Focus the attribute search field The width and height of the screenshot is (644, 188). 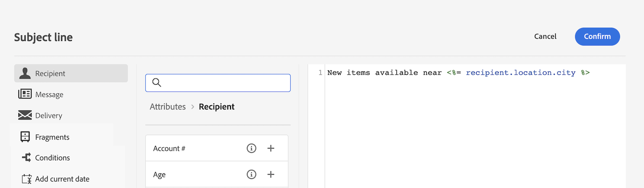pyautogui.click(x=225, y=83)
